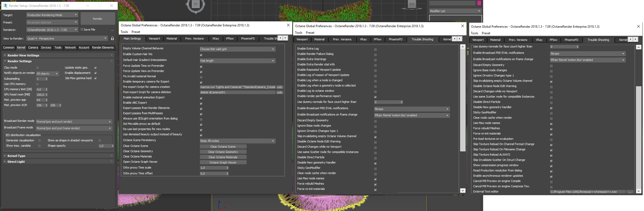
Task: Toggle the lock icon beside View to Render
Action: click(x=112, y=39)
